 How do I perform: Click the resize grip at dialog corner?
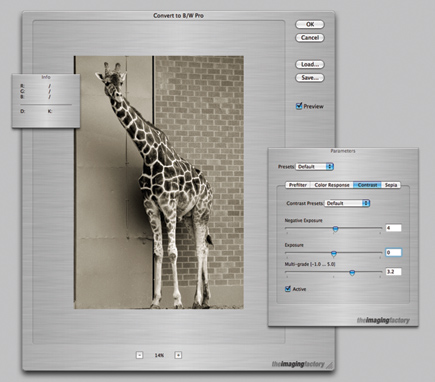[x=329, y=365]
